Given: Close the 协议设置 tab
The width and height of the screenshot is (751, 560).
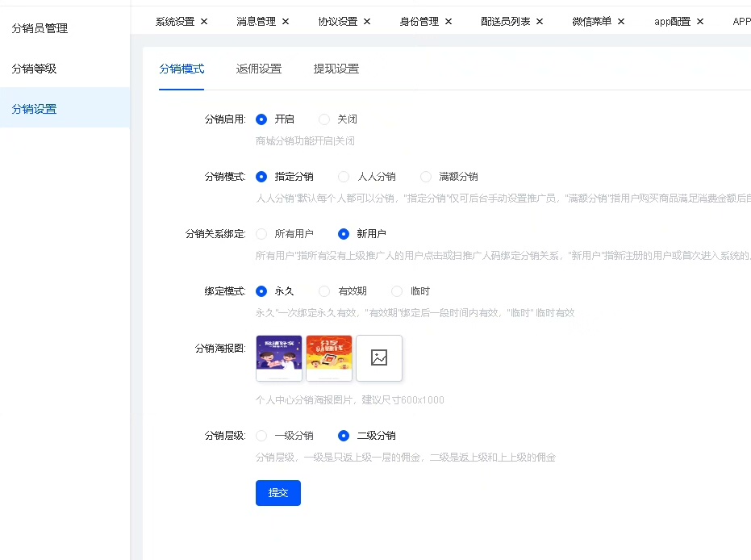Looking at the screenshot, I should (x=367, y=22).
